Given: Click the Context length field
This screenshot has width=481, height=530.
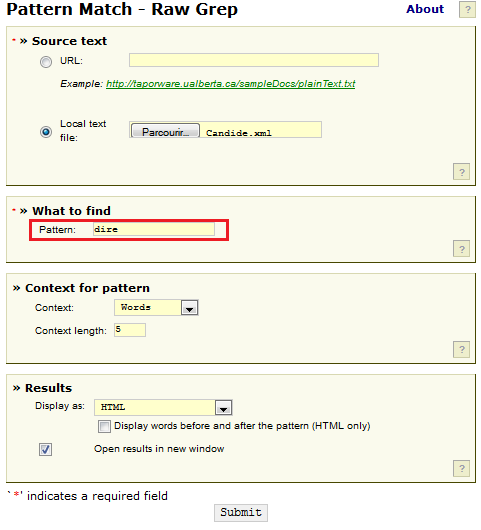Looking at the screenshot, I should (x=130, y=330).
